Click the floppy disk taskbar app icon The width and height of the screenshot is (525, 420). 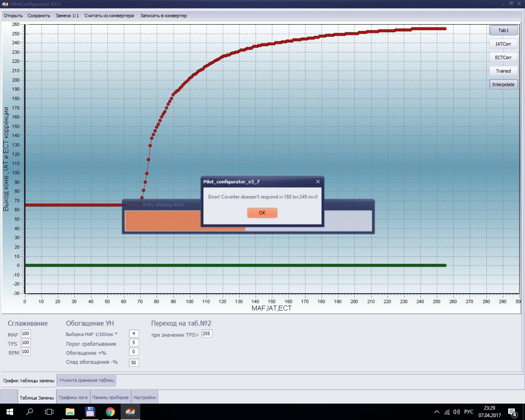[90, 412]
